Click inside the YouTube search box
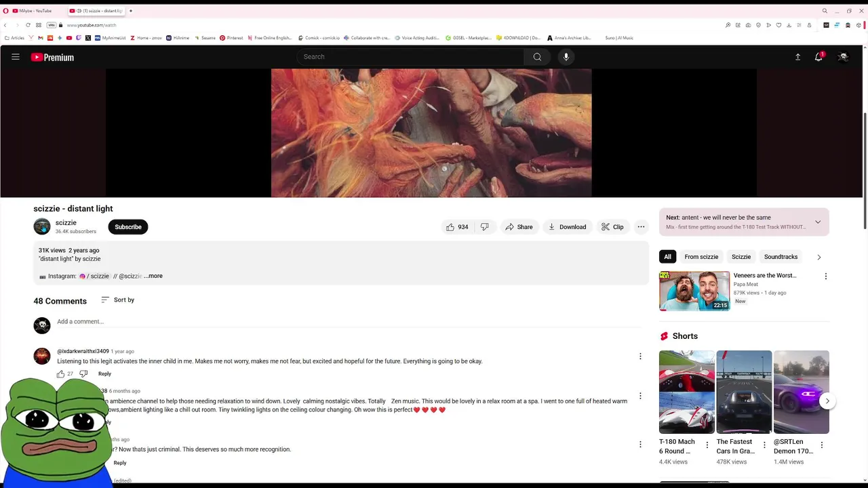 click(x=410, y=57)
